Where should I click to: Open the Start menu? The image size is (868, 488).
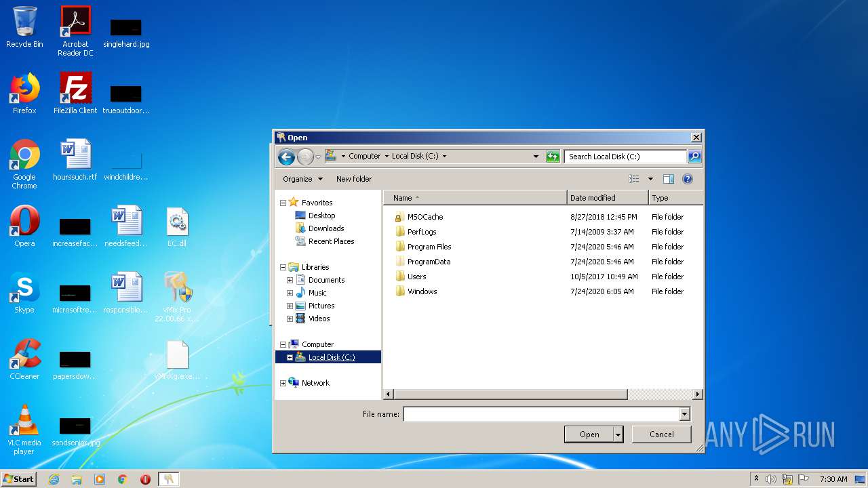[19, 479]
